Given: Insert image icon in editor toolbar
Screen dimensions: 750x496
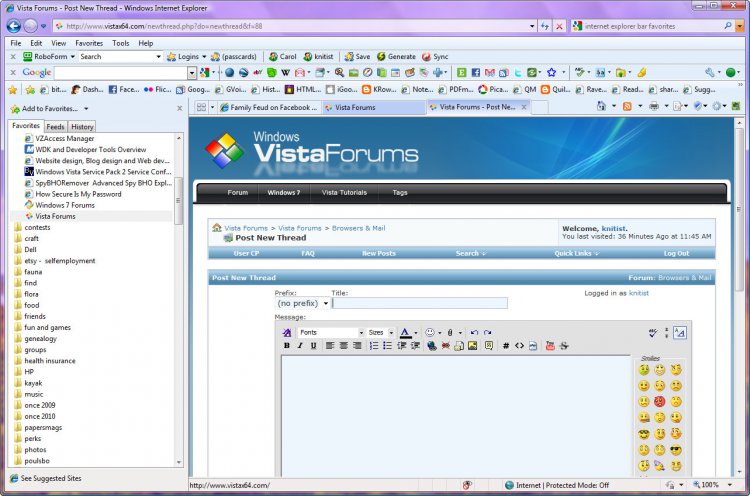Looking at the screenshot, I should pos(473,346).
